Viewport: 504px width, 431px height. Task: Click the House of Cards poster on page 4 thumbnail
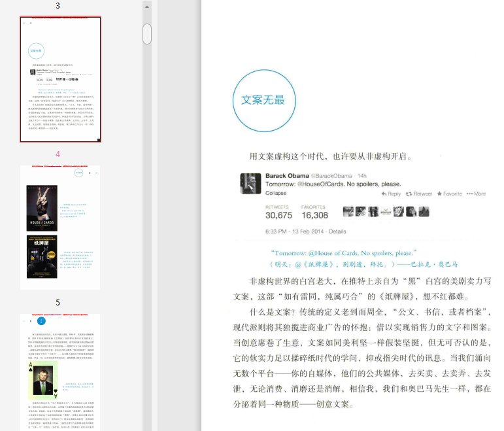click(42, 208)
